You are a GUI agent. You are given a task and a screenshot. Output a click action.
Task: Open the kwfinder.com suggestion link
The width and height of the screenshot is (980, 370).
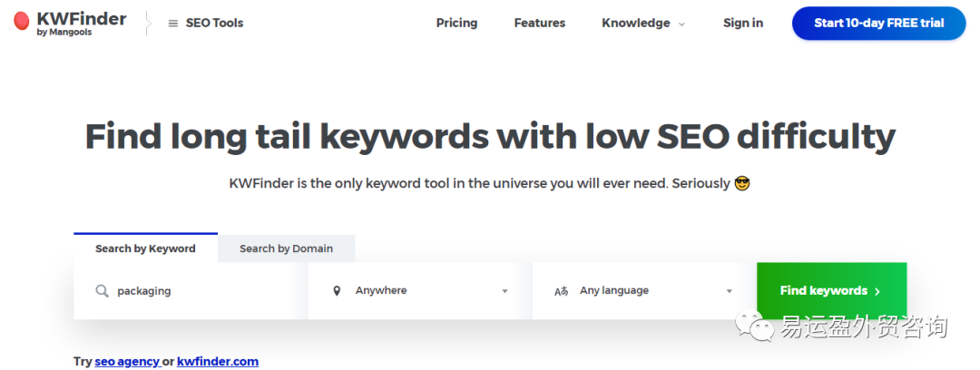click(x=218, y=361)
